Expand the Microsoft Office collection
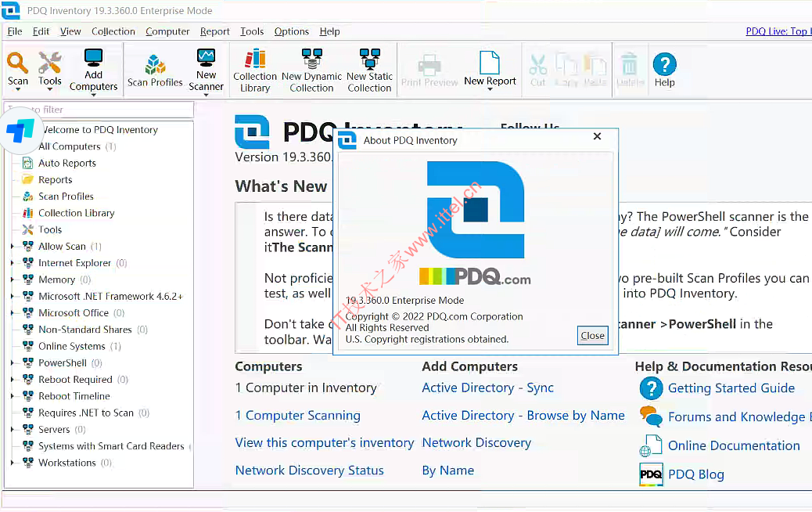Screen dimensions: 812x512 coord(13,313)
